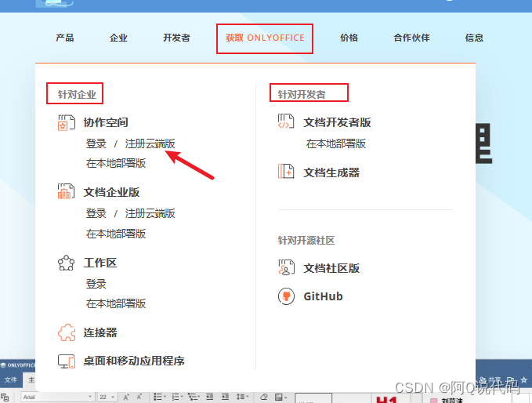Open the 合作伙伴 menu
532x403 pixels.
tap(411, 38)
